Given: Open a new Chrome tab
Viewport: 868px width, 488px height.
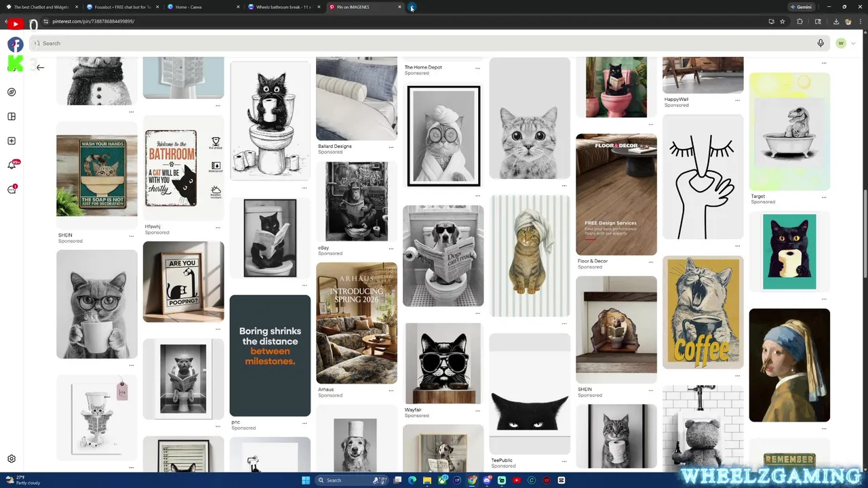Looking at the screenshot, I should pos(412,7).
